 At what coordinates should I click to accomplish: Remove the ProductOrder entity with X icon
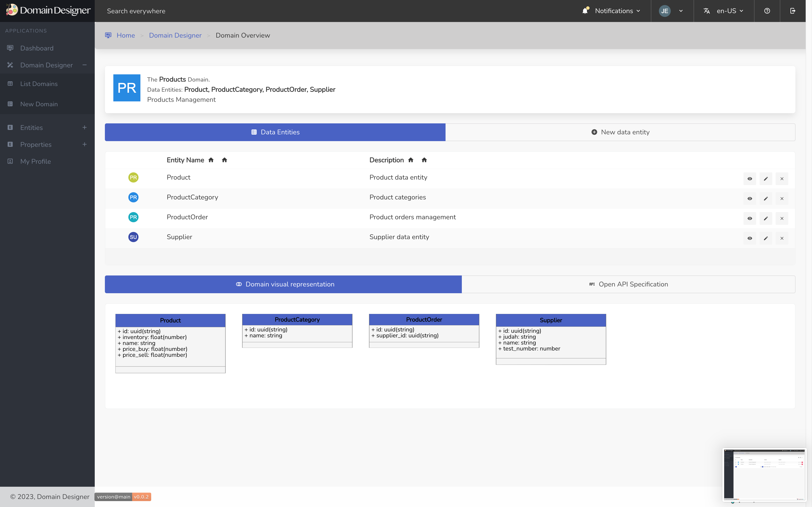click(x=782, y=219)
